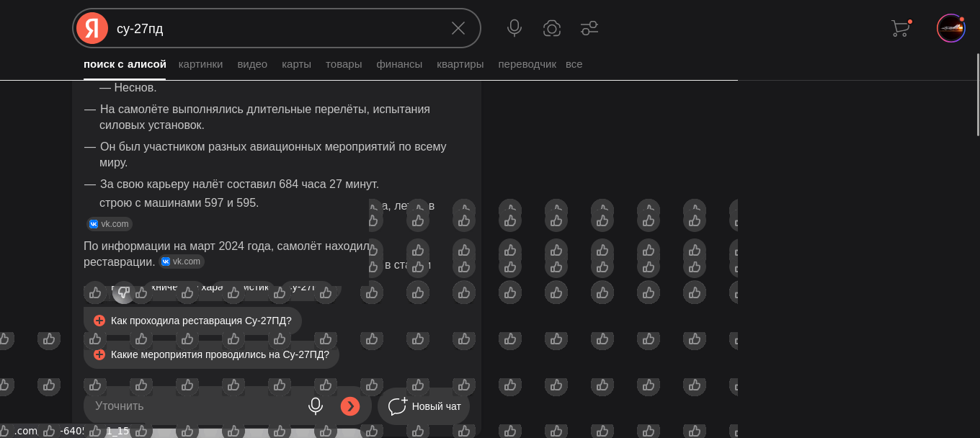Expand suggestion "Какие мероприятия проводились на Су-27ПД?"
This screenshot has width=980, height=438.
(211, 354)
